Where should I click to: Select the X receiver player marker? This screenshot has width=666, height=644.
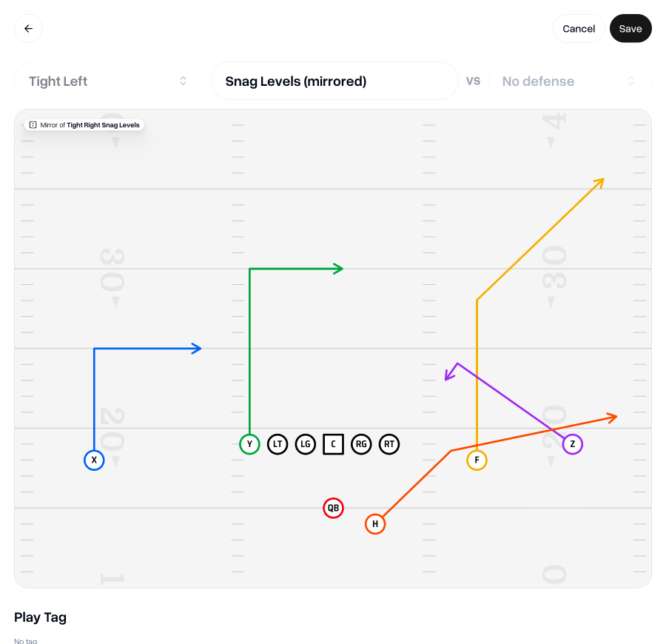pyautogui.click(x=94, y=460)
